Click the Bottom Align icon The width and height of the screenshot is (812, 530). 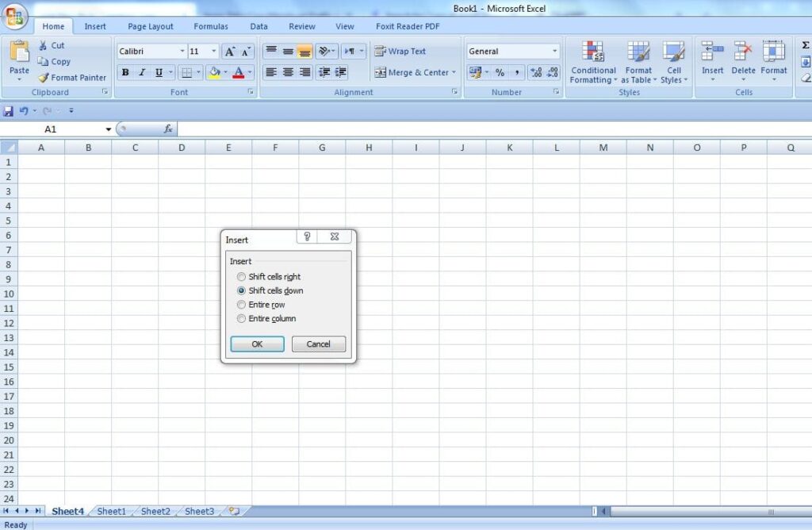[304, 51]
